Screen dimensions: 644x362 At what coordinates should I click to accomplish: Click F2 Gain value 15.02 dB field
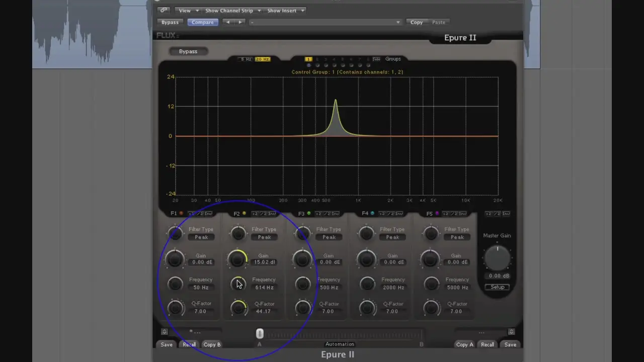[x=264, y=262]
